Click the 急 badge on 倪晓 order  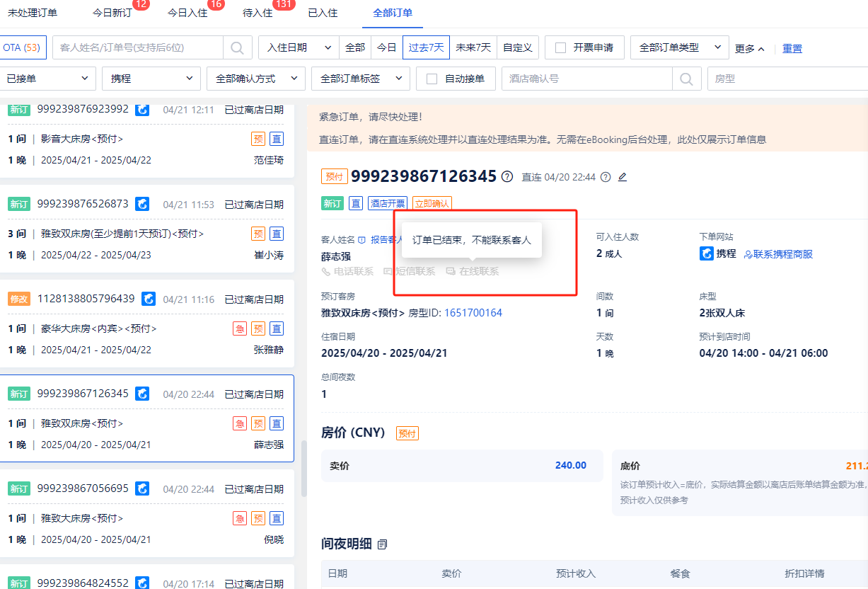(240, 518)
